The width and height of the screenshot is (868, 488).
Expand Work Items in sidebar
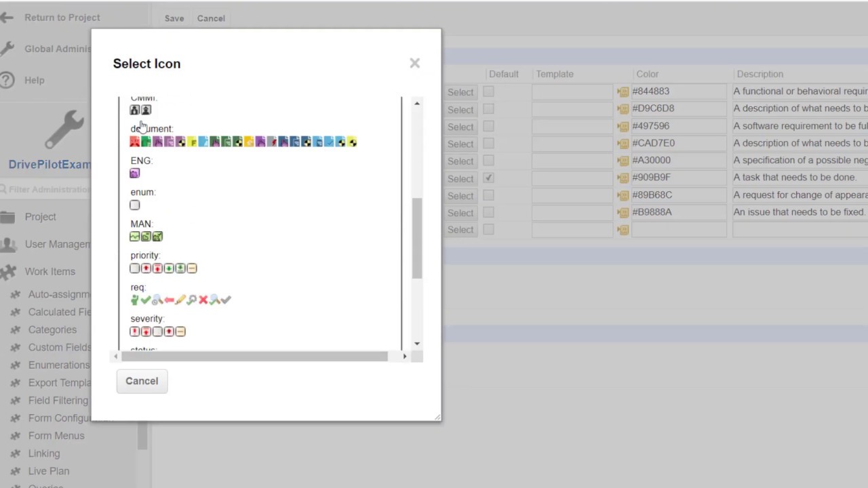click(x=50, y=271)
